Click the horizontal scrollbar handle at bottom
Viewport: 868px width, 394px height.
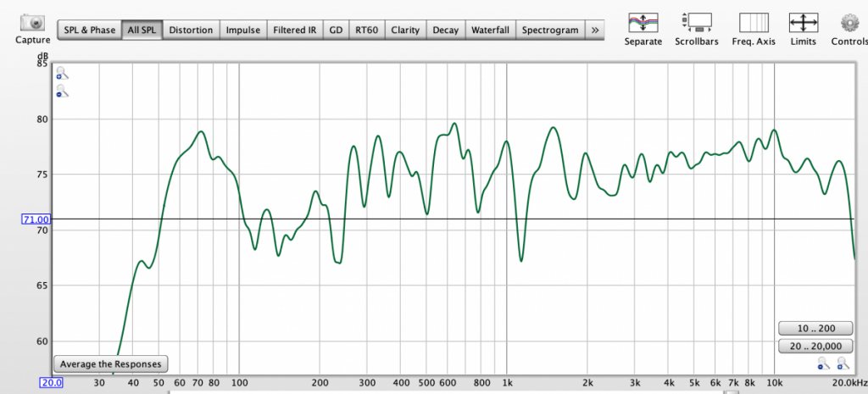click(x=732, y=391)
